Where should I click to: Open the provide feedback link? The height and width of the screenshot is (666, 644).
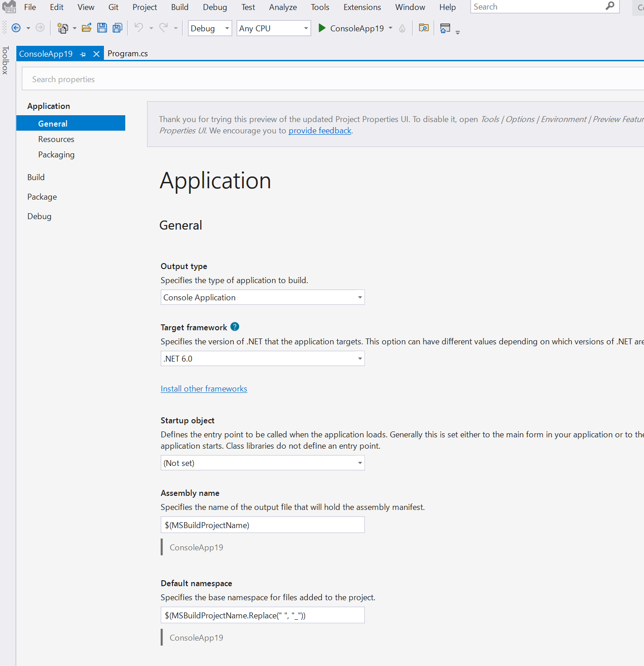(x=320, y=131)
